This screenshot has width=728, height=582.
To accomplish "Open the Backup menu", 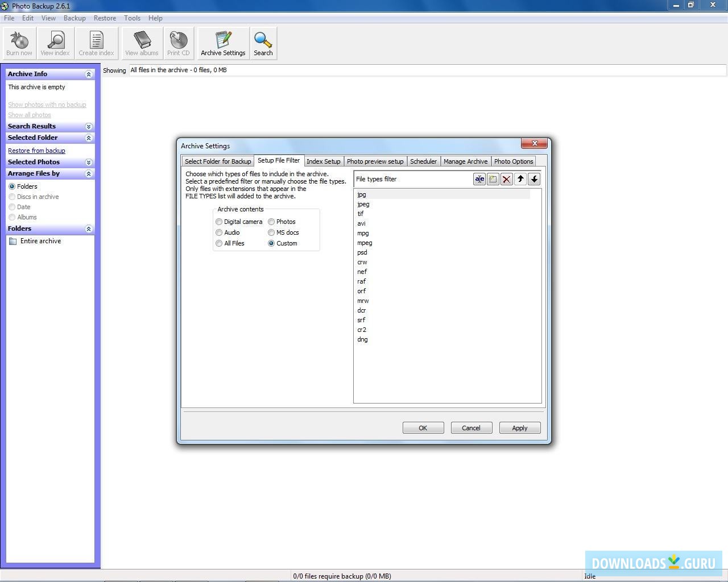I will point(75,18).
